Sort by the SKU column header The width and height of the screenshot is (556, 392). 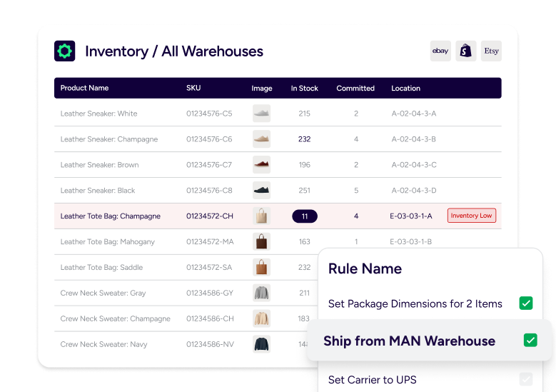click(193, 89)
